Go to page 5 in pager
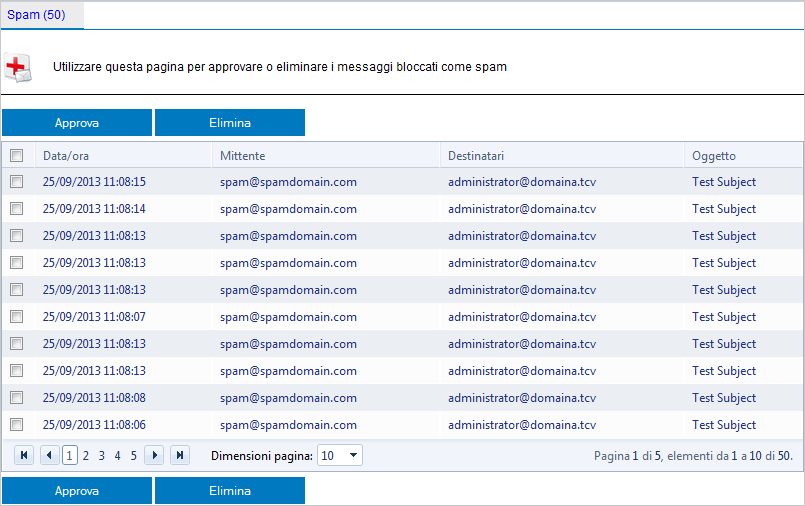 (x=133, y=456)
